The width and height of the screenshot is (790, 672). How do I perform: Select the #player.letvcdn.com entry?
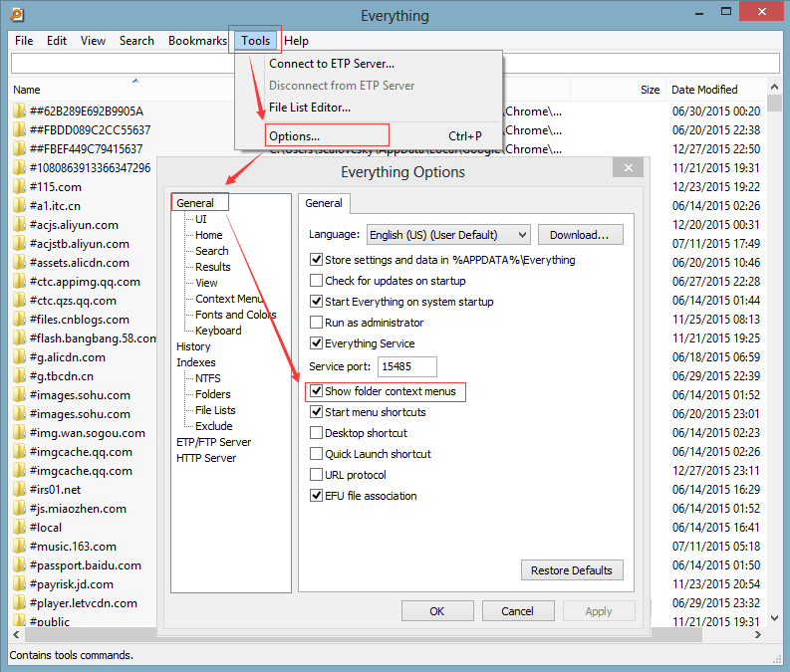[83, 603]
